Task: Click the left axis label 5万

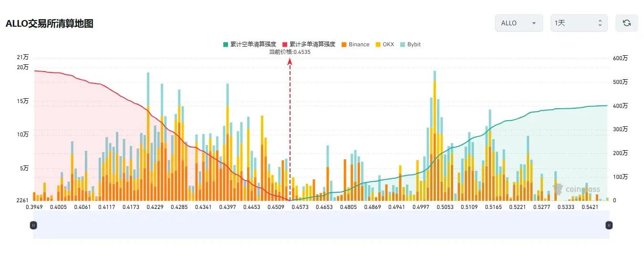Action: [24, 168]
